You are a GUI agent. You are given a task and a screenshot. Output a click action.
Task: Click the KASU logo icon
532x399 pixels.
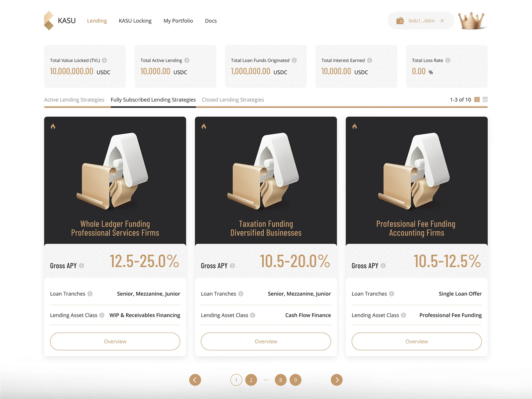click(49, 20)
